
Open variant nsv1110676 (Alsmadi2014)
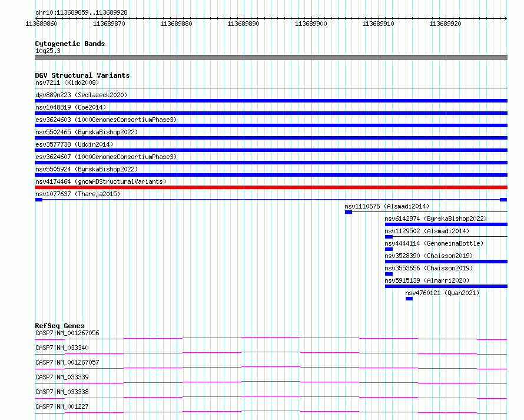(387, 206)
